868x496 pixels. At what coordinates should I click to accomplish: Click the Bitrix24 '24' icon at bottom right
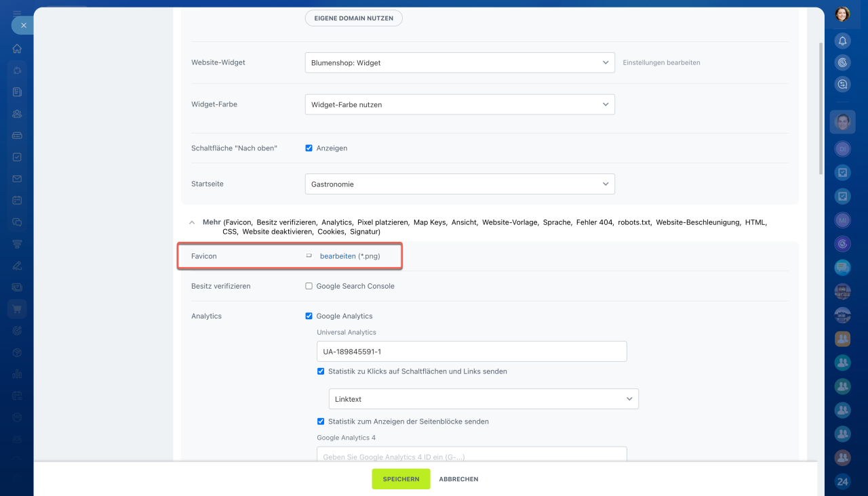842,482
